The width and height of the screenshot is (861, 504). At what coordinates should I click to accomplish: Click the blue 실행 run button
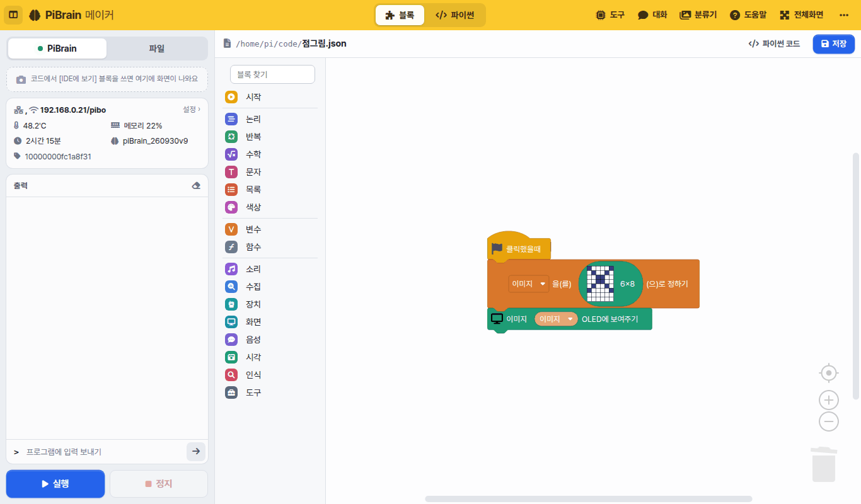55,484
